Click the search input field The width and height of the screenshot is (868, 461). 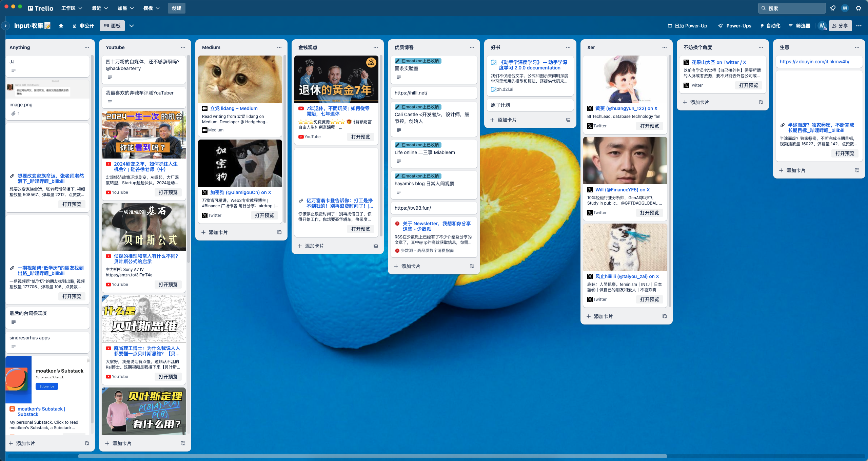[792, 8]
